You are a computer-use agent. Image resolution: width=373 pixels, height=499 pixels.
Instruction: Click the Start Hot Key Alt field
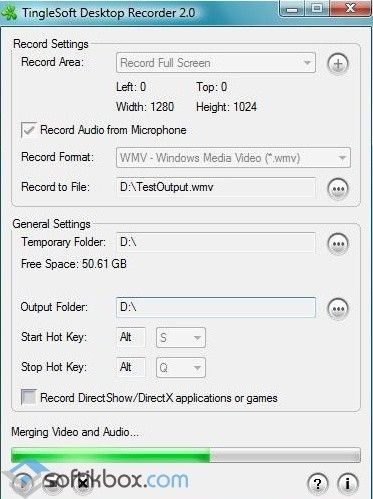click(x=131, y=337)
